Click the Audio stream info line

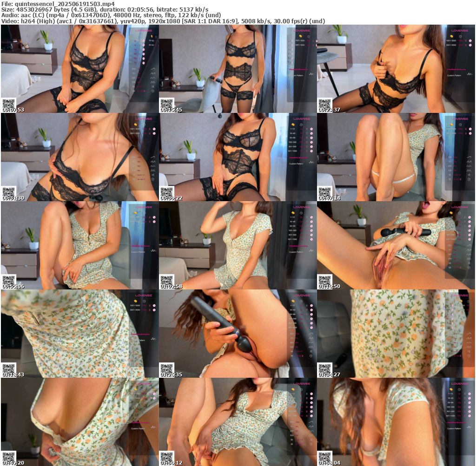pos(111,15)
